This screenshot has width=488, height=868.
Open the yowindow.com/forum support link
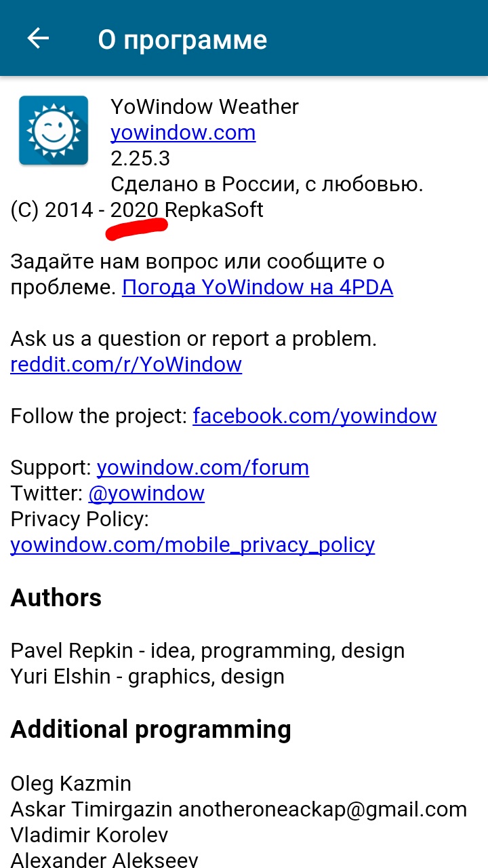pyautogui.click(x=203, y=467)
